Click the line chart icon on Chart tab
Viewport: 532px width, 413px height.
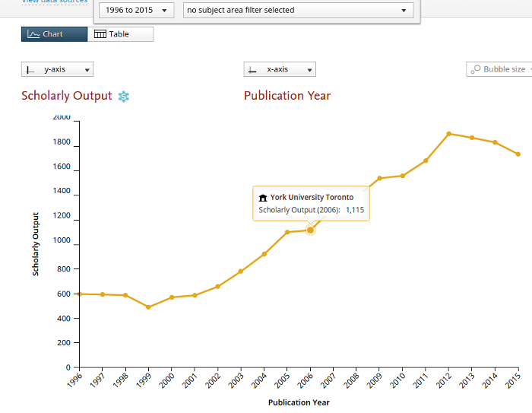coord(33,34)
